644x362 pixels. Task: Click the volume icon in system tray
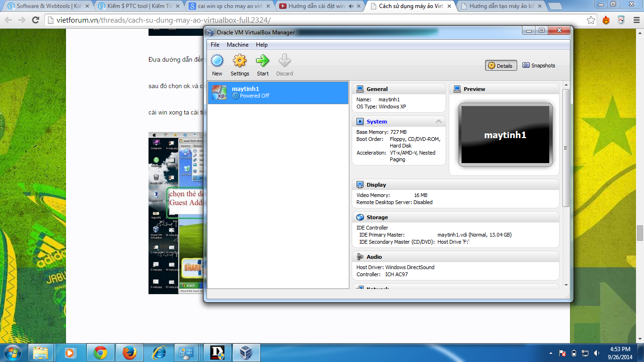click(596, 353)
